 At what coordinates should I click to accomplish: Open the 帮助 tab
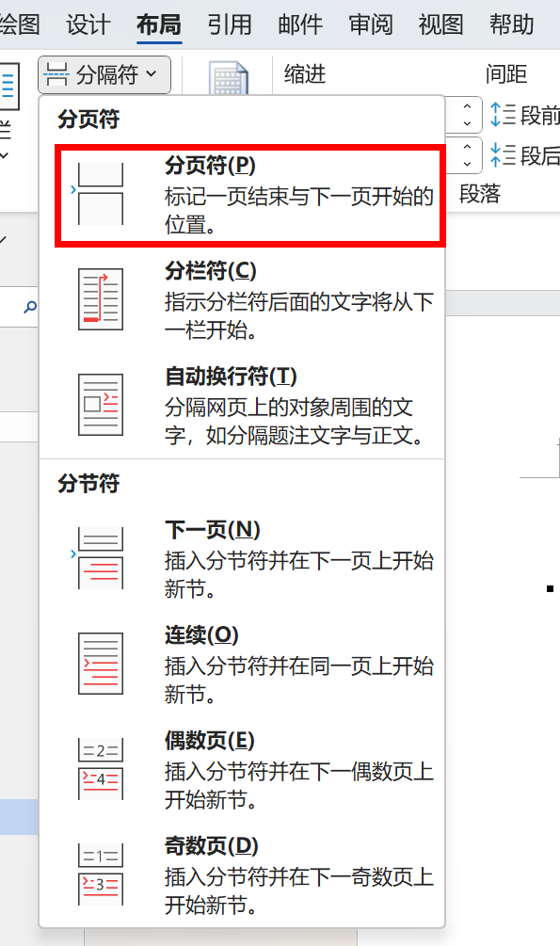click(x=512, y=24)
